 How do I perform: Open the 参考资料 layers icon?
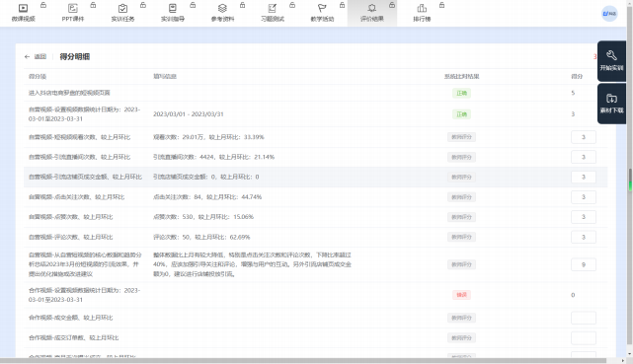coord(222,8)
